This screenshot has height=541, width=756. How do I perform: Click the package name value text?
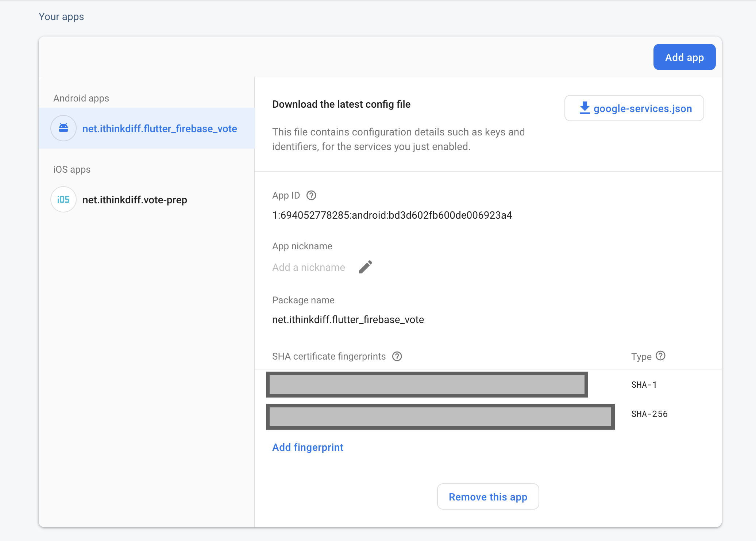pyautogui.click(x=348, y=320)
